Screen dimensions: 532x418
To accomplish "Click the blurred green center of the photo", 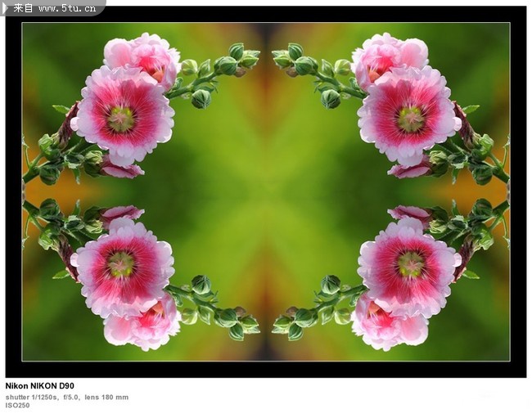I will pos(266,192).
